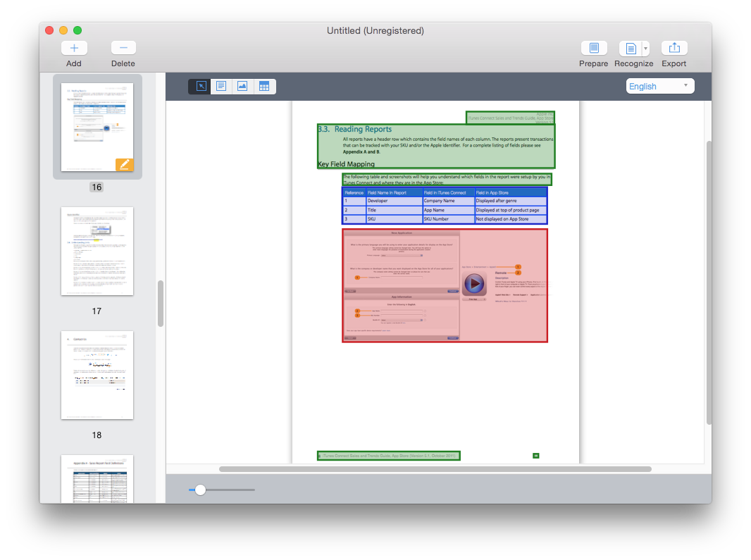751x560 pixels.
Task: Select the small green page-number zone
Action: pos(536,456)
